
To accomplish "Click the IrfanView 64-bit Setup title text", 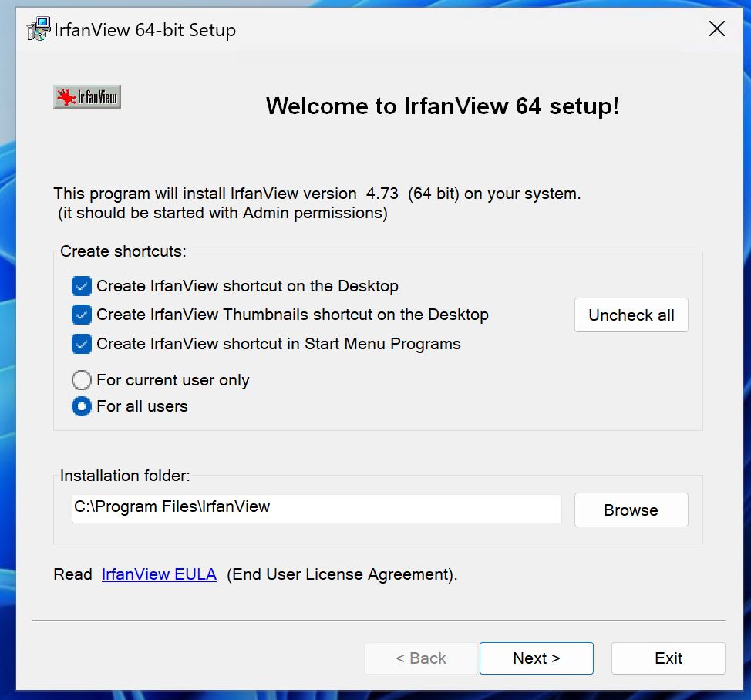I will click(x=145, y=30).
